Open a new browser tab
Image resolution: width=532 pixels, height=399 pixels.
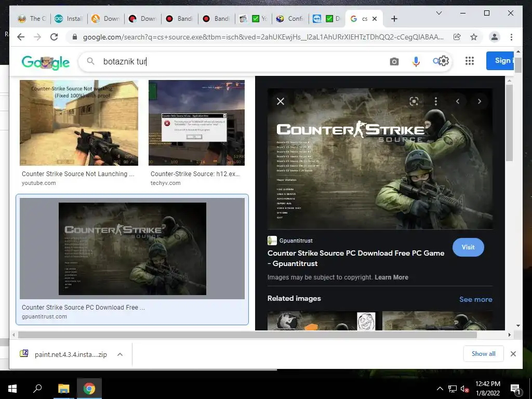point(394,19)
